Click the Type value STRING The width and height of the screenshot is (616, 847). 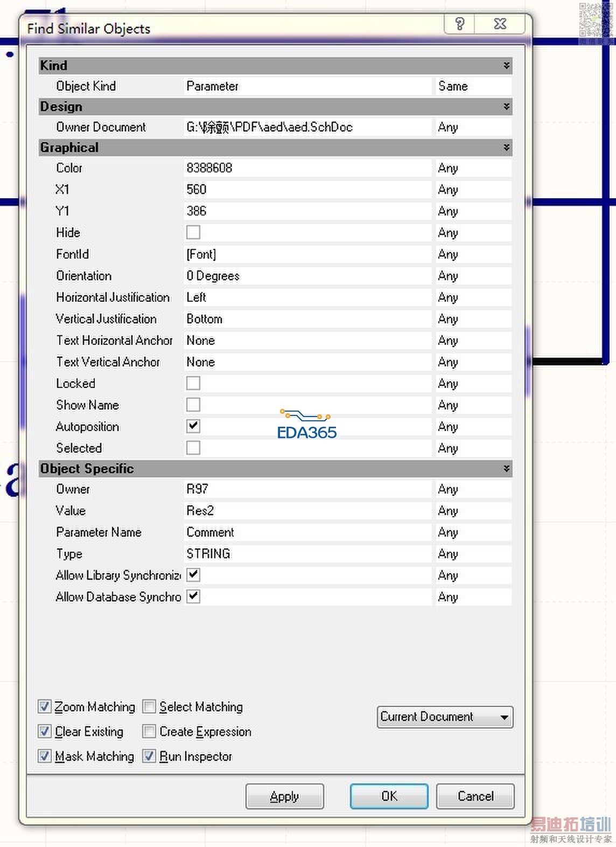307,554
